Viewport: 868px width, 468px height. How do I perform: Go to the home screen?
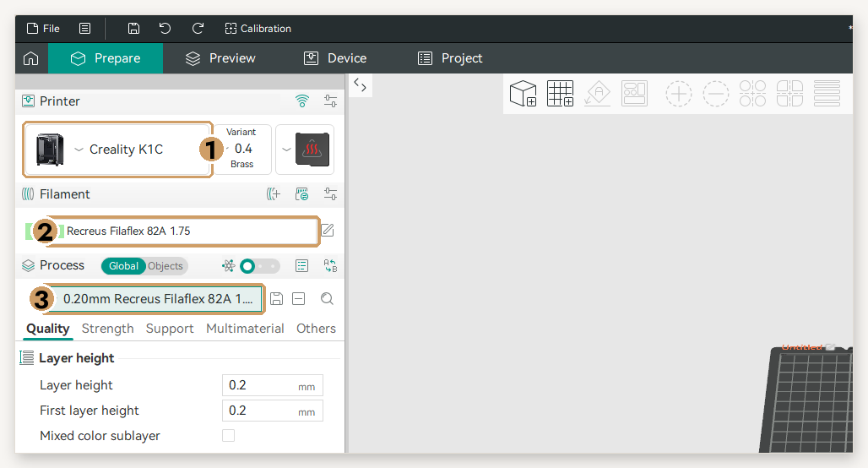tap(31, 58)
